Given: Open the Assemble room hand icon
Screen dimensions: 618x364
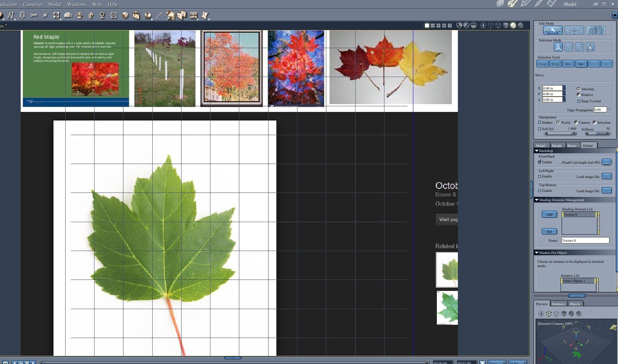Looking at the screenshot, I should tap(500, 4).
